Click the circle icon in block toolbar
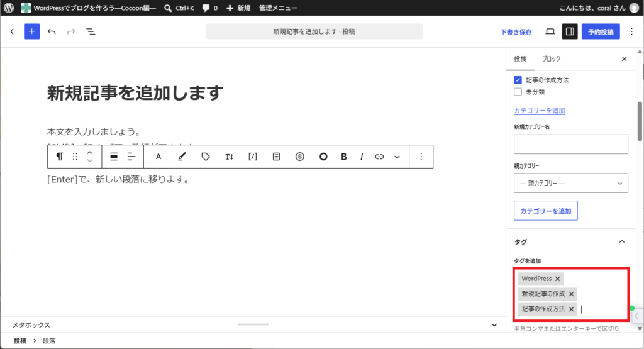Screen dimensions: 644x349 (x=323, y=157)
